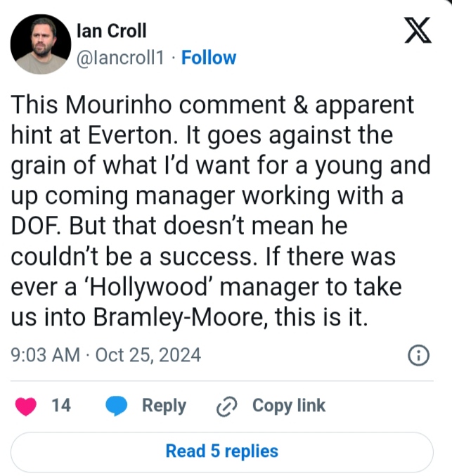
Task: Click the Reply text label
Action: click(164, 406)
